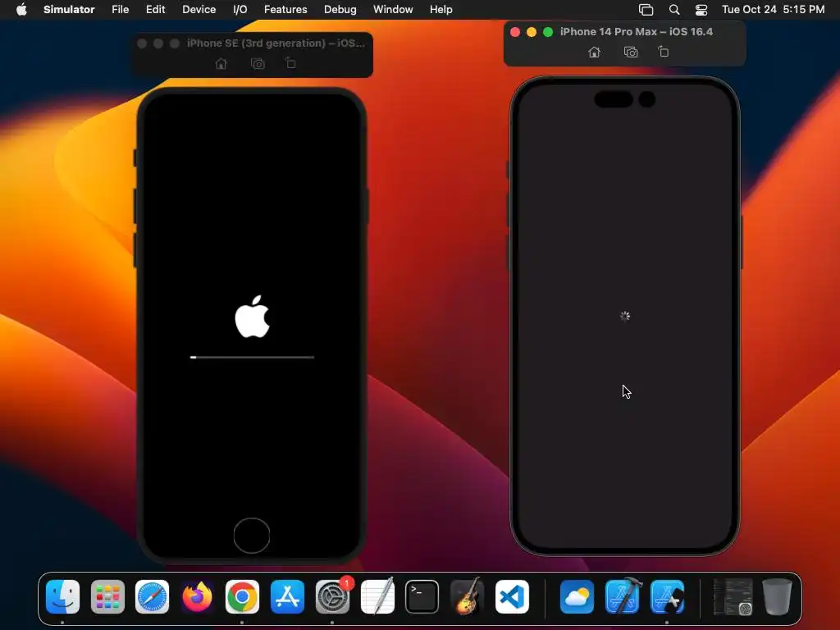
Task: Click the date and time in menu bar
Action: point(773,9)
